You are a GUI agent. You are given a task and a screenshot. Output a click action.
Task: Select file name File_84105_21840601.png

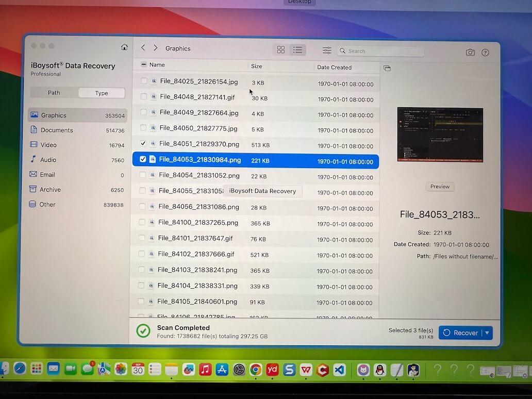197,302
